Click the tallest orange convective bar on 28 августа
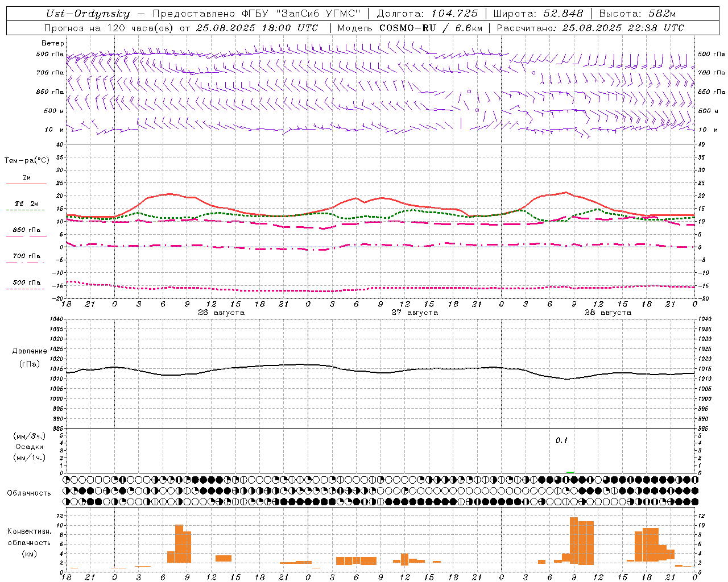Image resolution: width=728 pixels, height=582 pixels. tap(574, 541)
